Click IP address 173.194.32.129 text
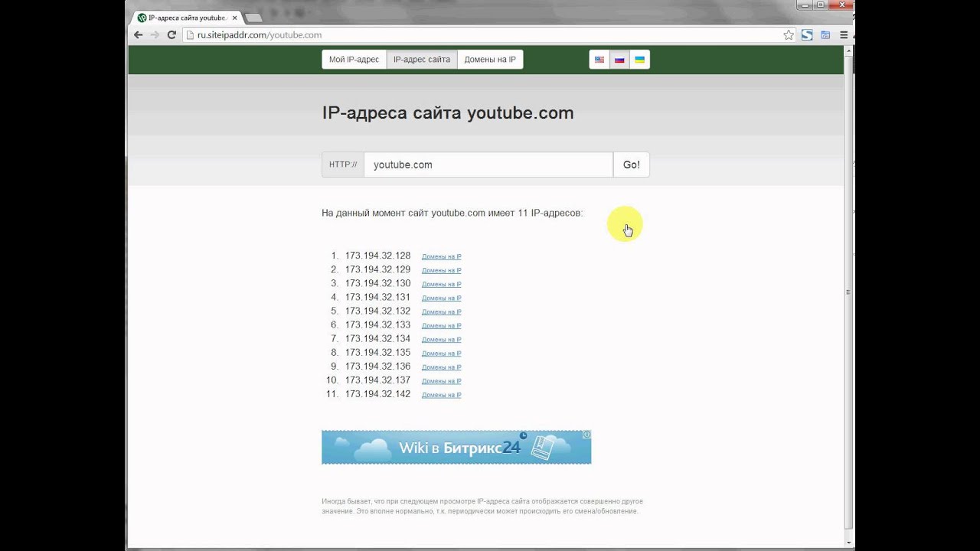 click(377, 269)
